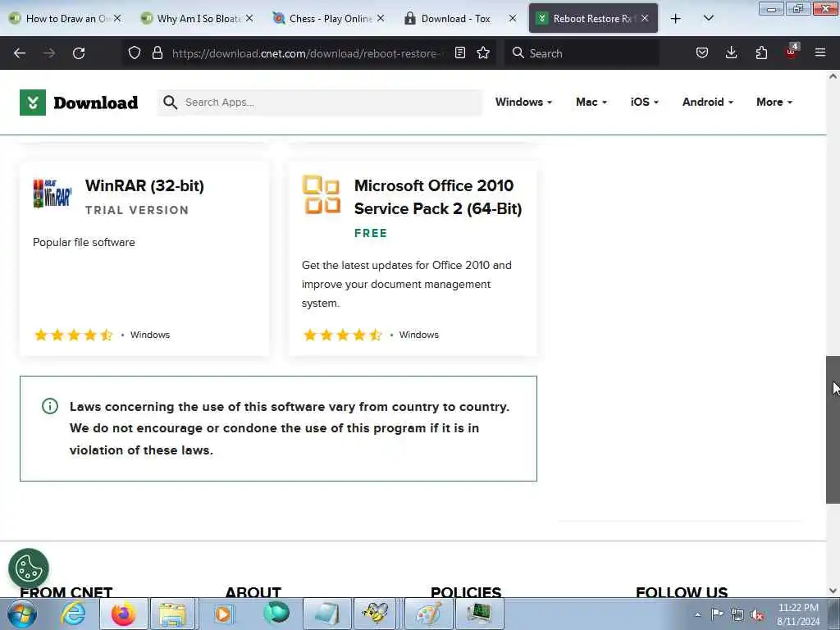The height and width of the screenshot is (630, 840).
Task: Launch Internet Explorer from the taskbar
Action: pos(73,614)
